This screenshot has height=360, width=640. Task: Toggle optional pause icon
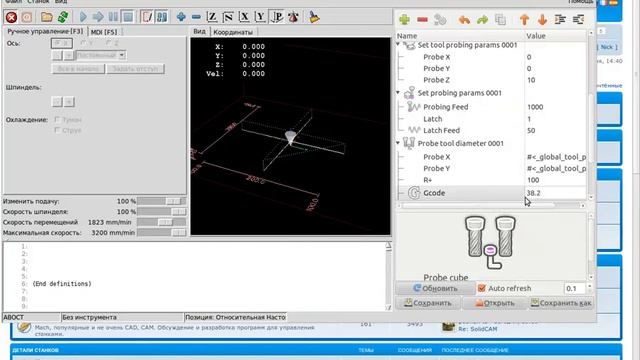point(162,17)
